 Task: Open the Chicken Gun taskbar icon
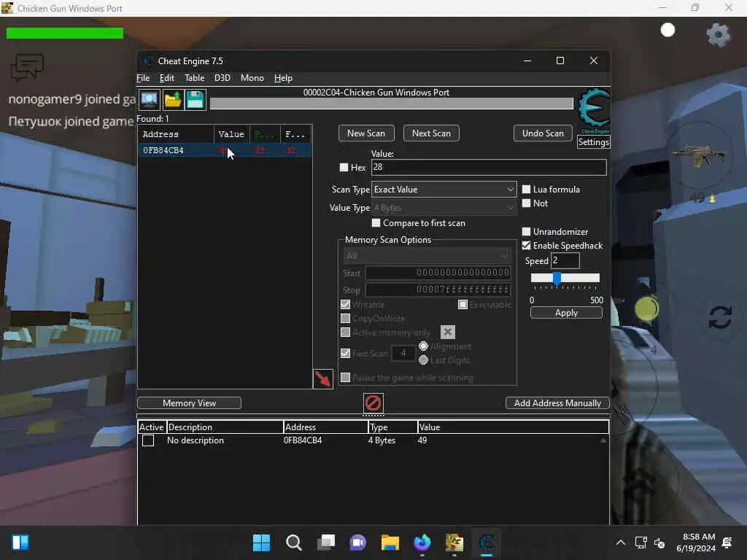point(454,542)
